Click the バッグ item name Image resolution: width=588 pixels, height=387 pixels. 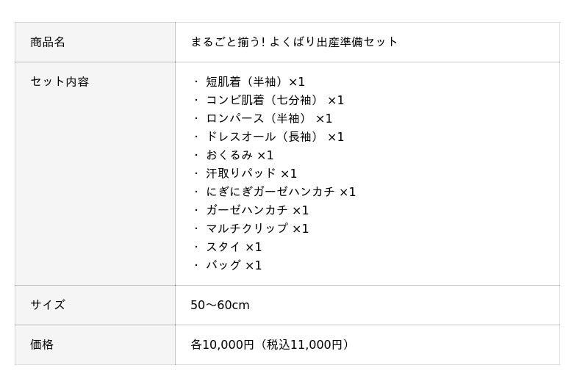coord(223,265)
